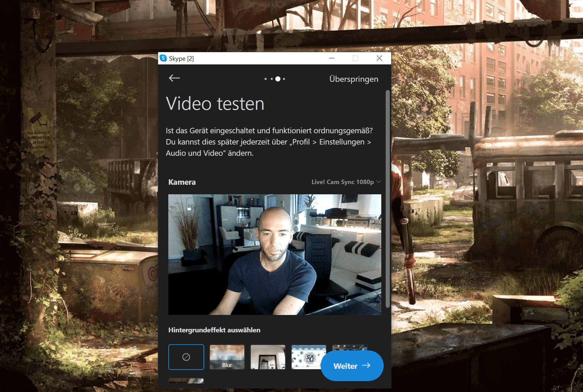Go back using the left arrow
583x392 pixels.
click(174, 78)
